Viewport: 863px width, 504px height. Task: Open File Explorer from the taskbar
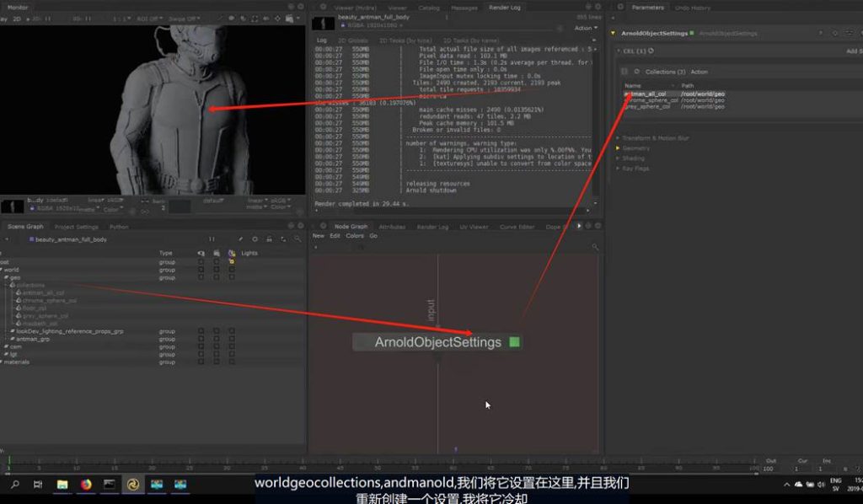62,485
